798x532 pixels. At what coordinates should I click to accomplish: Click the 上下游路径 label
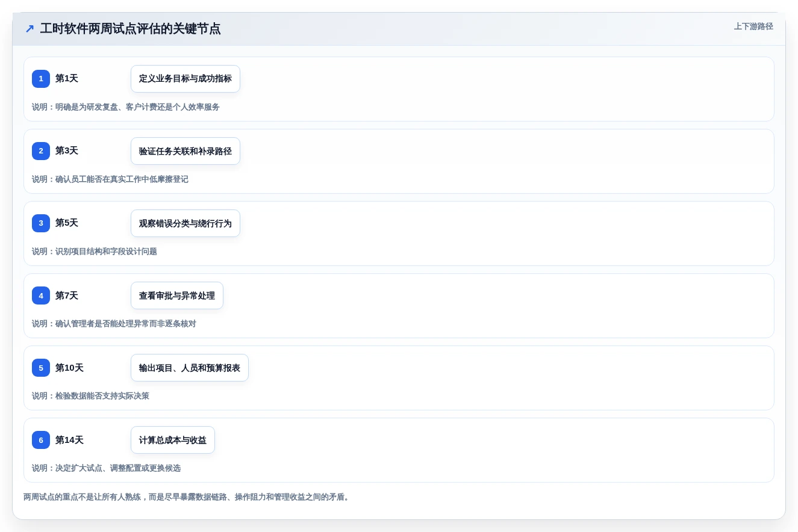pyautogui.click(x=753, y=26)
